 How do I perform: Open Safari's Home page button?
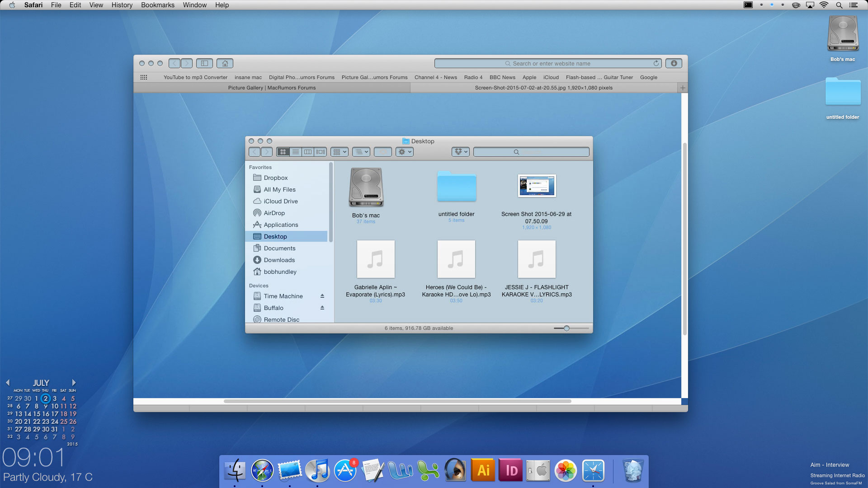click(x=225, y=63)
